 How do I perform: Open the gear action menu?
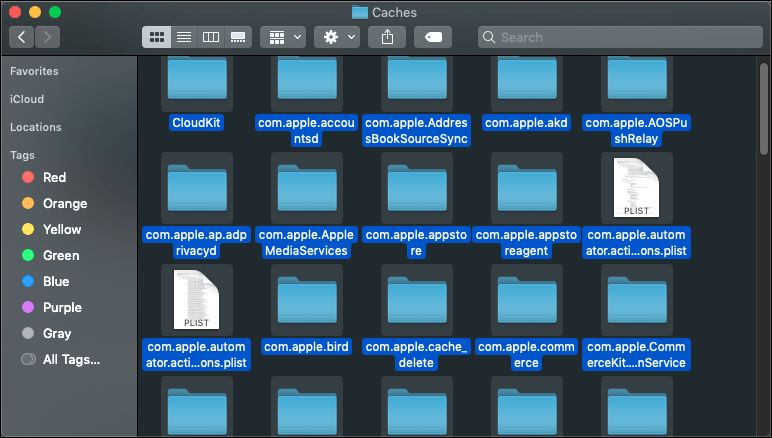337,37
